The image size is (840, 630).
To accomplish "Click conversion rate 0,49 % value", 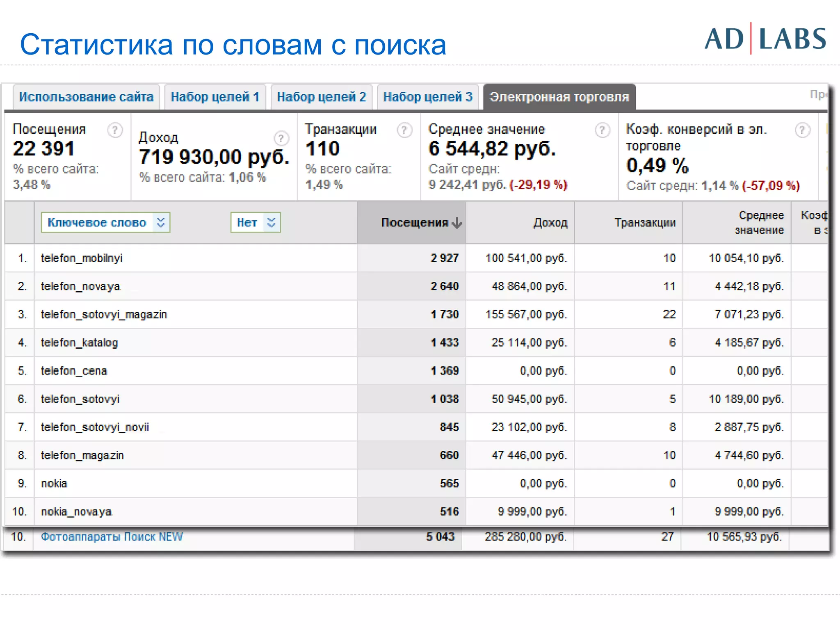I will [x=657, y=165].
